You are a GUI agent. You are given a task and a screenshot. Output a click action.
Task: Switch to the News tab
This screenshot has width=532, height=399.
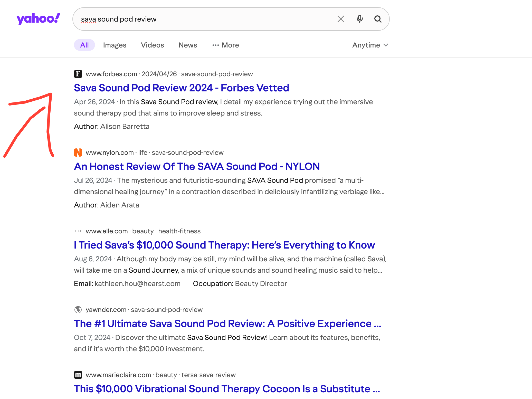click(188, 45)
